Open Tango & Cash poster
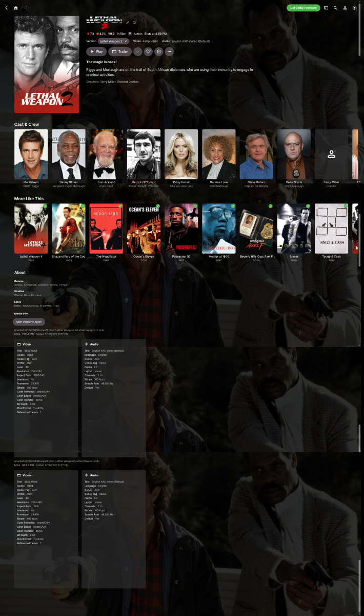The image size is (364, 616). [x=331, y=228]
